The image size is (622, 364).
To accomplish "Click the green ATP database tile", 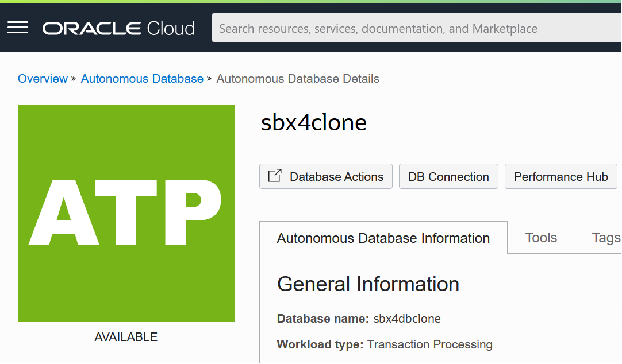I will (126, 213).
